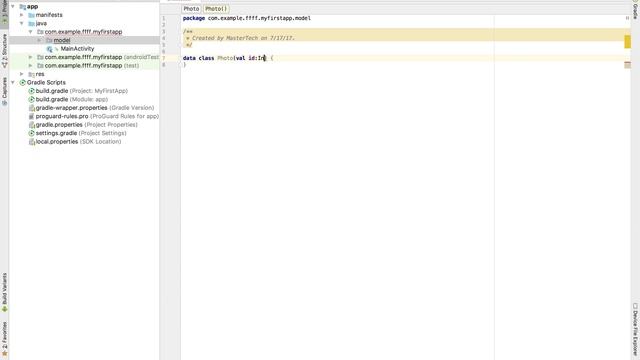Collapse the Gradle Scripts node arrow
The width and height of the screenshot is (640, 360).
pyautogui.click(x=13, y=82)
